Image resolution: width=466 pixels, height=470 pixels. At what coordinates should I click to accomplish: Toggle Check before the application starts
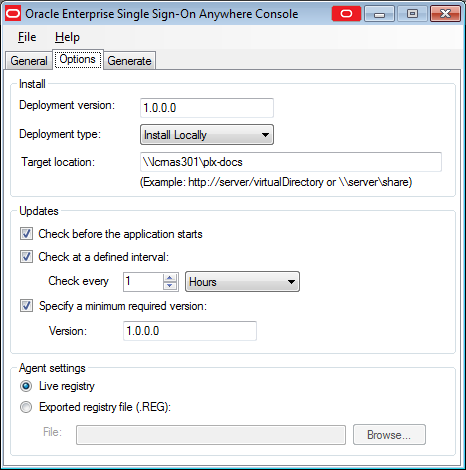pyautogui.click(x=26, y=234)
